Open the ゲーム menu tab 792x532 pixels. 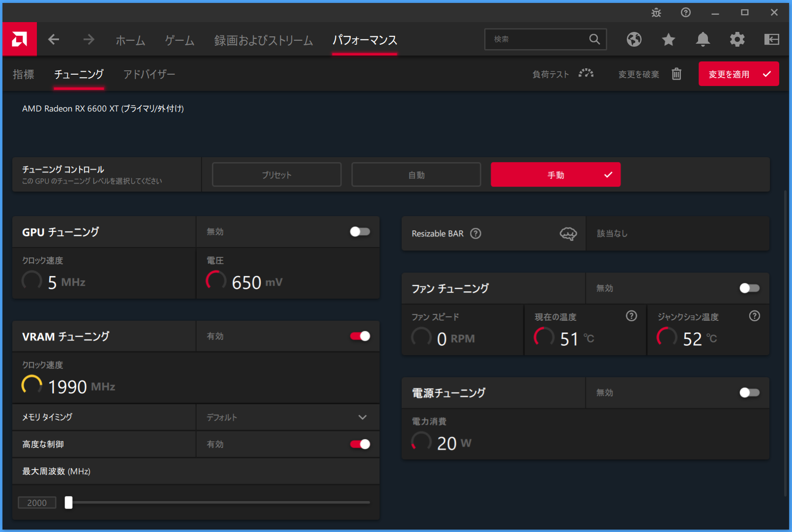click(x=179, y=40)
